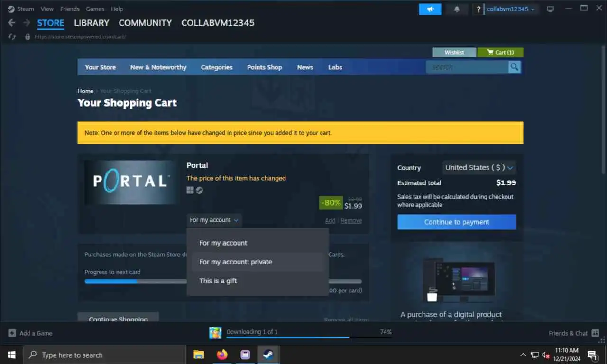This screenshot has width=607, height=364.
Task: Click the Steam taskbar icon
Action: [x=268, y=355]
